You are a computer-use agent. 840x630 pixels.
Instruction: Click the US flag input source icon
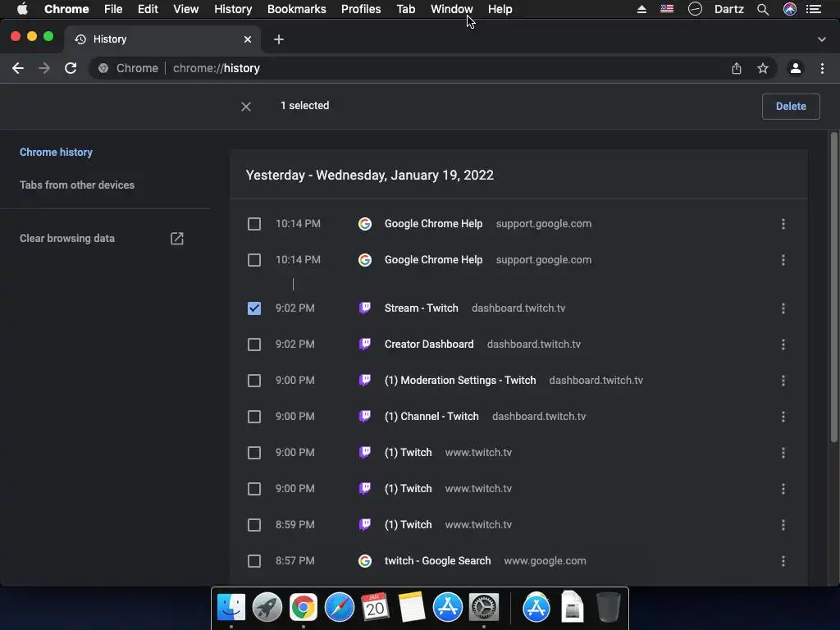coord(667,8)
